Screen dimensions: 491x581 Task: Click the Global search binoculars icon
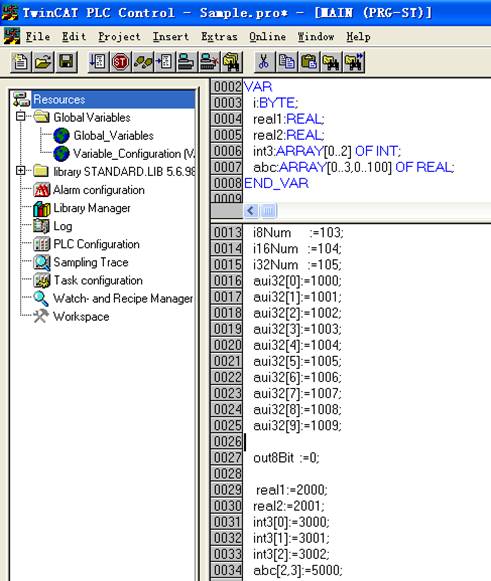pyautogui.click(x=232, y=62)
